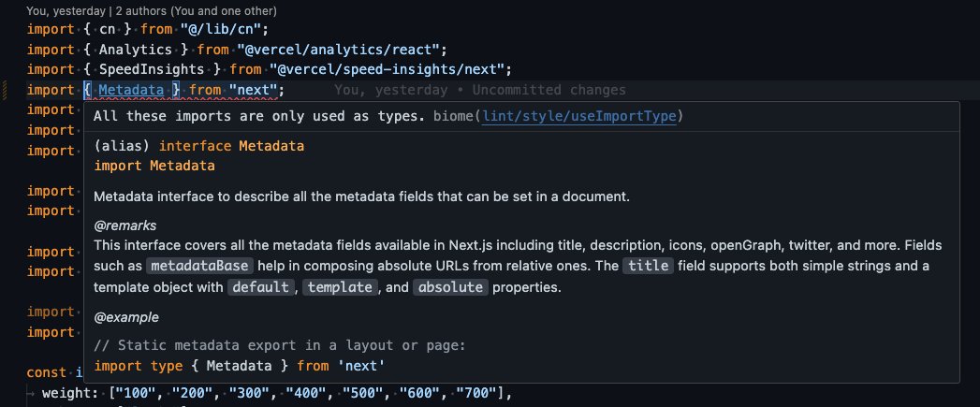Click the "Uncommitted changes" inline blame text
980x407 pixels.
coord(549,90)
